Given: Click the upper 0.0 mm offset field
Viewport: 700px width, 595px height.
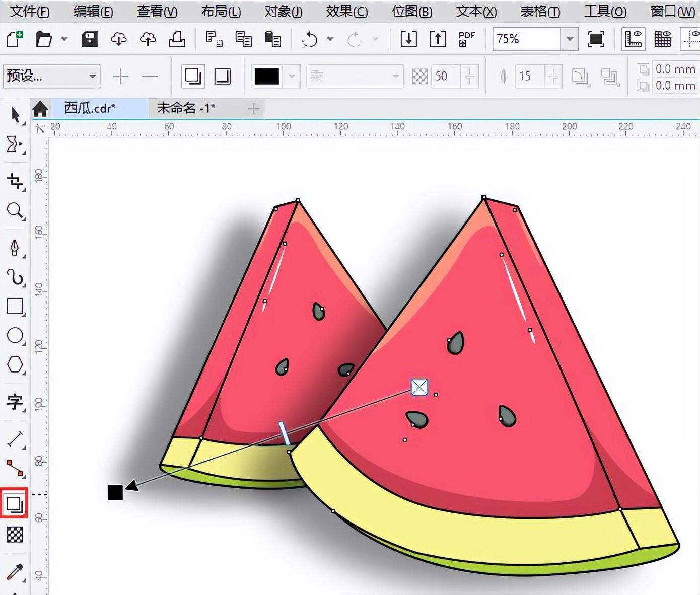Looking at the screenshot, I should pyautogui.click(x=675, y=69).
